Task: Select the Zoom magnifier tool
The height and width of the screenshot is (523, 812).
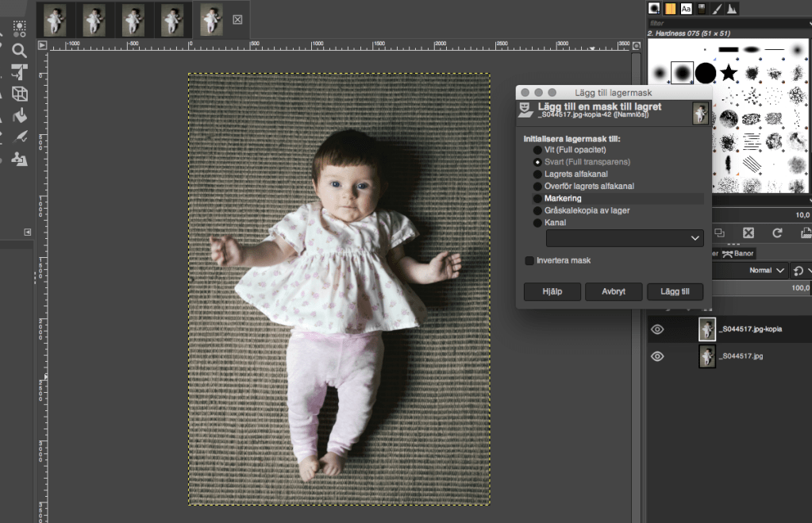Action: [x=20, y=51]
